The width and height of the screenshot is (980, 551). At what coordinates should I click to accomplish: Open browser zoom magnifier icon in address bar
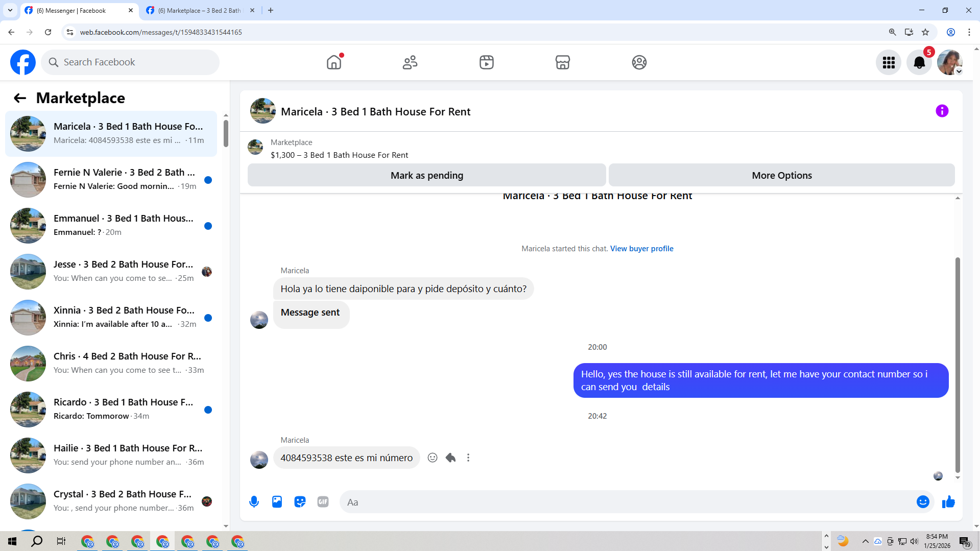(x=893, y=32)
